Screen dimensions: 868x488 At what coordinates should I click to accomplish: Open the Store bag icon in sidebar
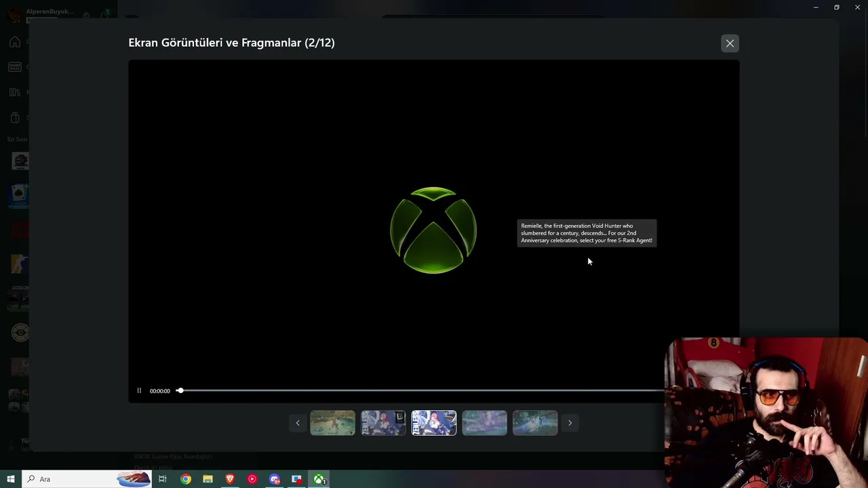coord(15,117)
